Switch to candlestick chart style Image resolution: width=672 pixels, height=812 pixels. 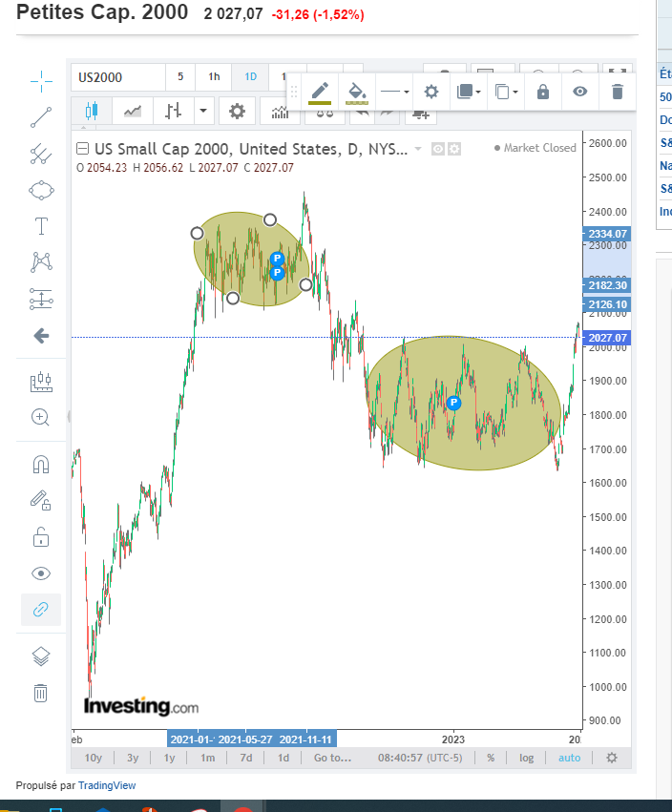pos(92,111)
